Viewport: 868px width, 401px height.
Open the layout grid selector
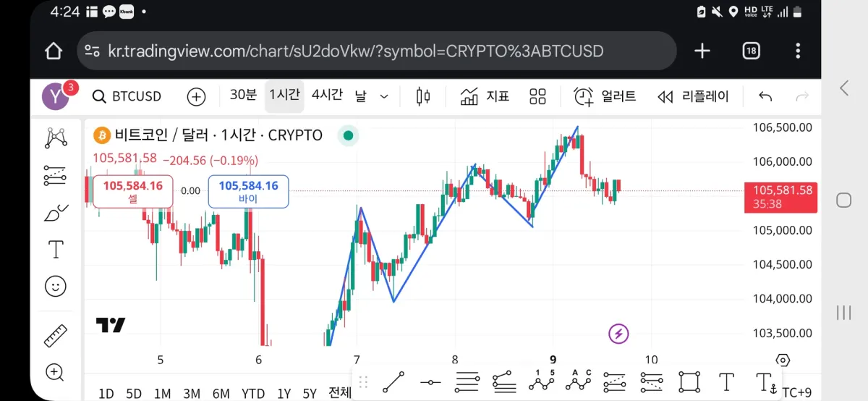[537, 96]
